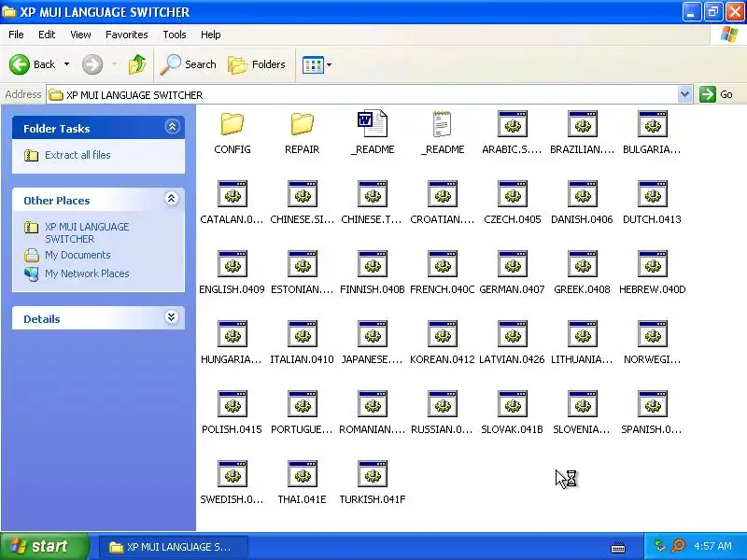
Task: Select the _README notepad text file icon
Action: tap(442, 124)
